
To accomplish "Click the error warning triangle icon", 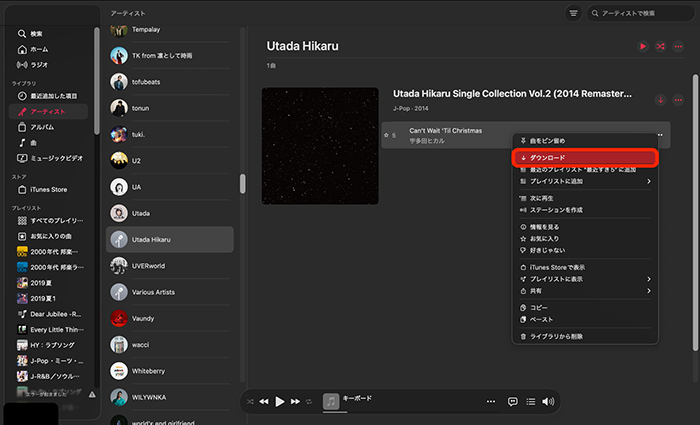I will (92, 394).
